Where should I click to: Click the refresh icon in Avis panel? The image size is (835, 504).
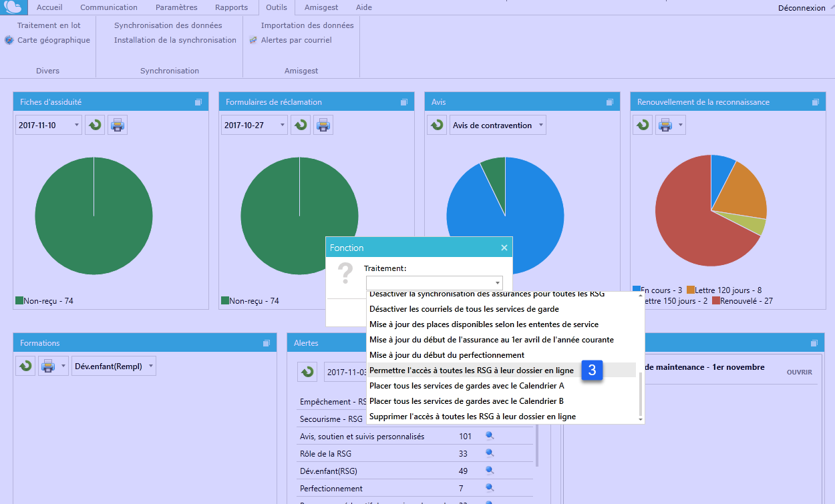(x=437, y=125)
